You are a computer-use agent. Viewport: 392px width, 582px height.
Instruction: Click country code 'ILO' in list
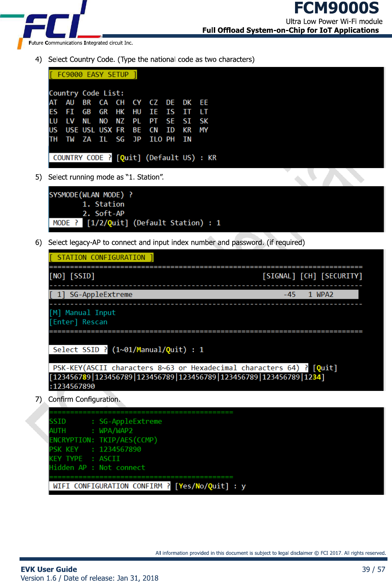pos(156,139)
